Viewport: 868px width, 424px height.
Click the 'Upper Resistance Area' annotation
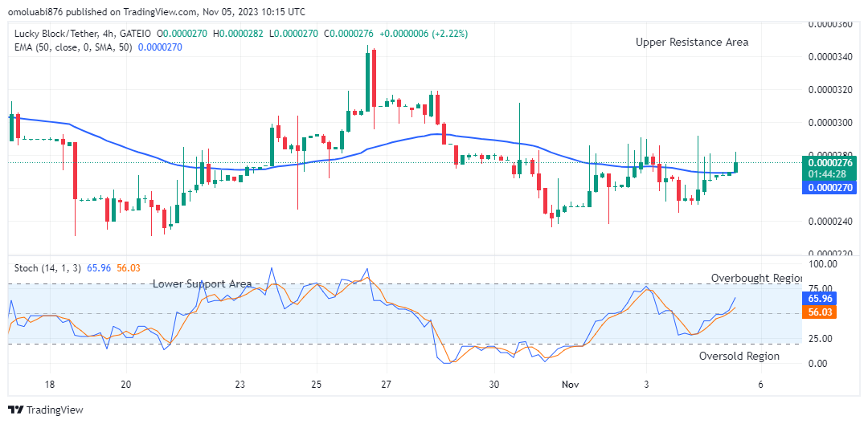tap(692, 42)
